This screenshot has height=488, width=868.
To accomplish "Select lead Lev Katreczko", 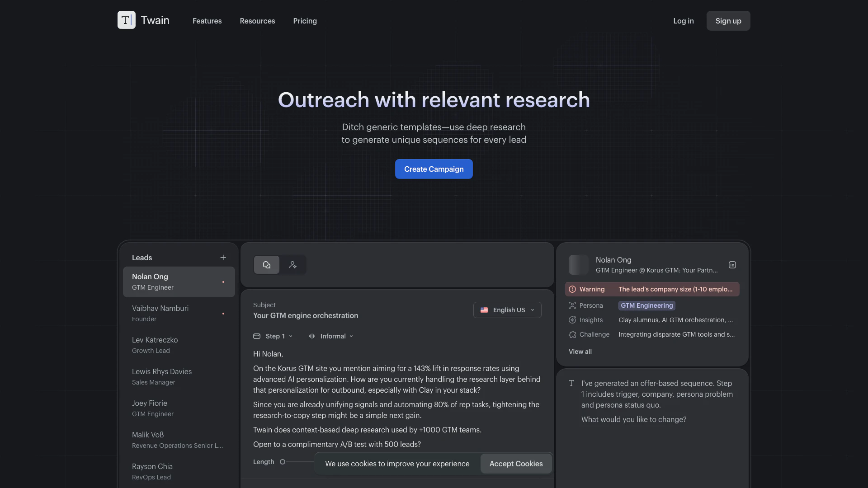I will click(179, 345).
